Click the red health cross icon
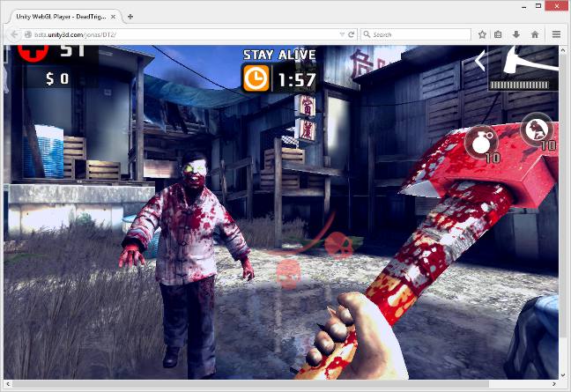The width and height of the screenshot is (571, 392). pyautogui.click(x=33, y=53)
